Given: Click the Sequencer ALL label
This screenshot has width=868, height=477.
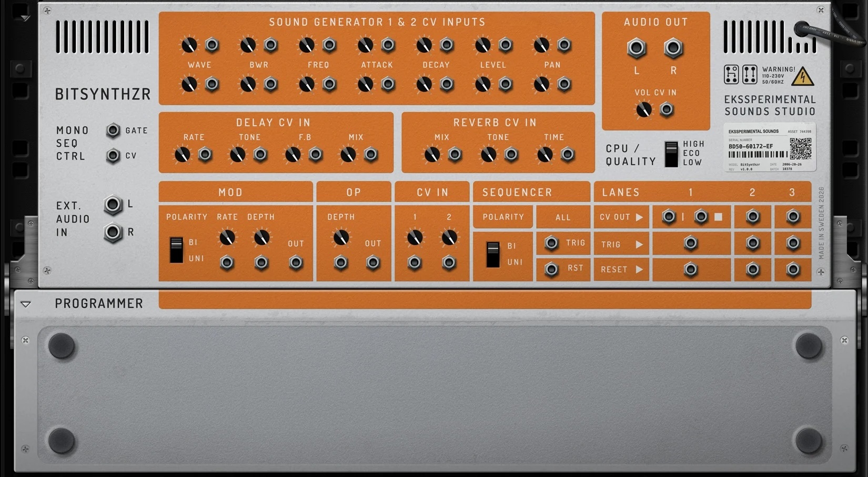Looking at the screenshot, I should tap(563, 217).
